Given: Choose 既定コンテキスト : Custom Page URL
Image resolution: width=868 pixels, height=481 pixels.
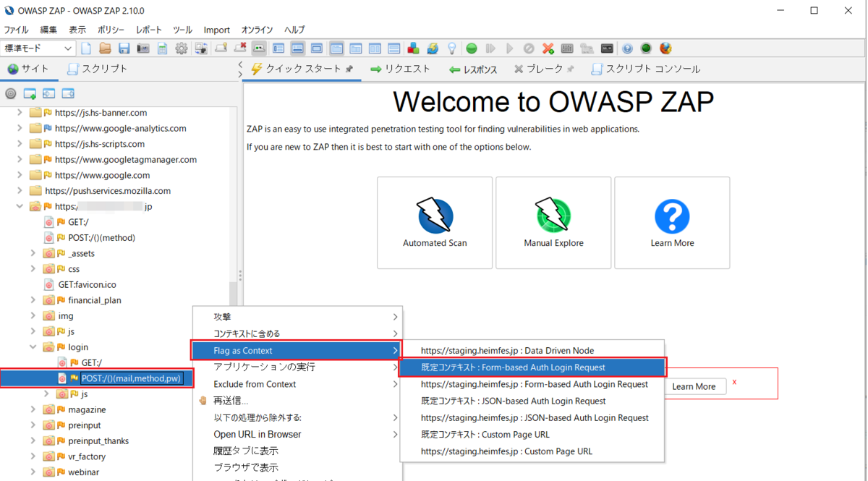Looking at the screenshot, I should pos(532,434).
